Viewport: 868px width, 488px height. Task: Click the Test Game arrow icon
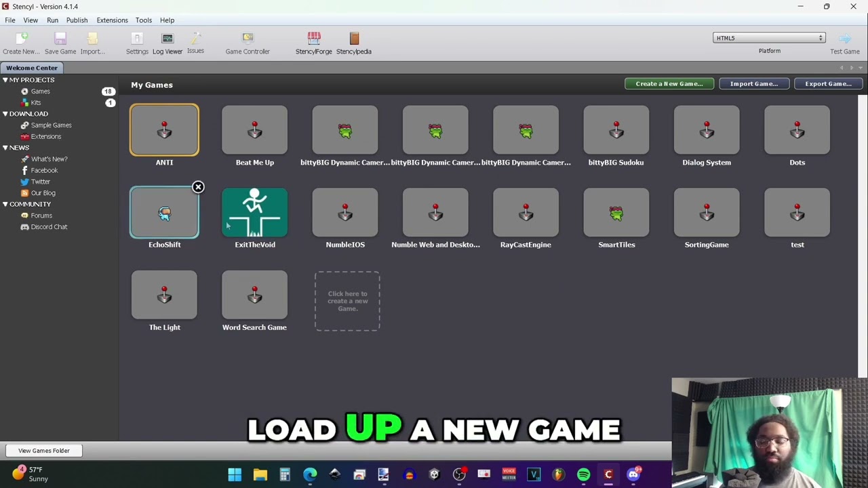[845, 39]
